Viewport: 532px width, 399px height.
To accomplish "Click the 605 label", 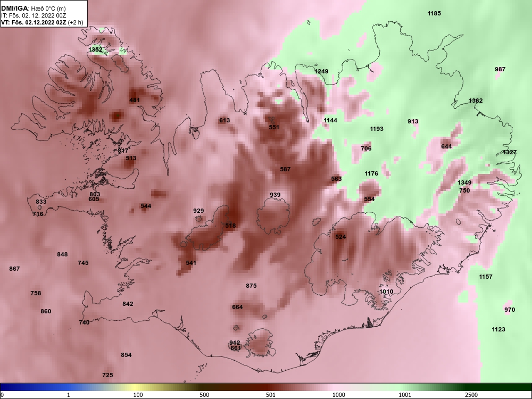I will coord(94,199).
